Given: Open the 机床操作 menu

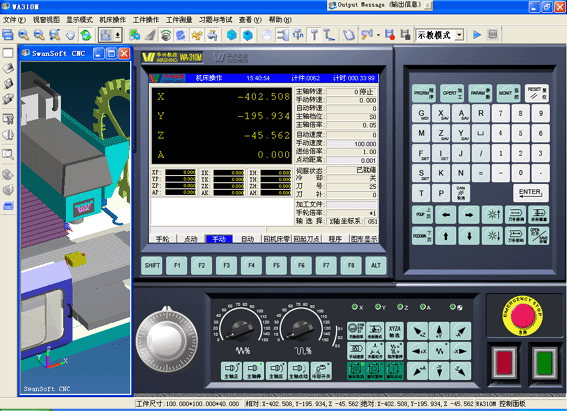Looking at the screenshot, I should tap(112, 20).
